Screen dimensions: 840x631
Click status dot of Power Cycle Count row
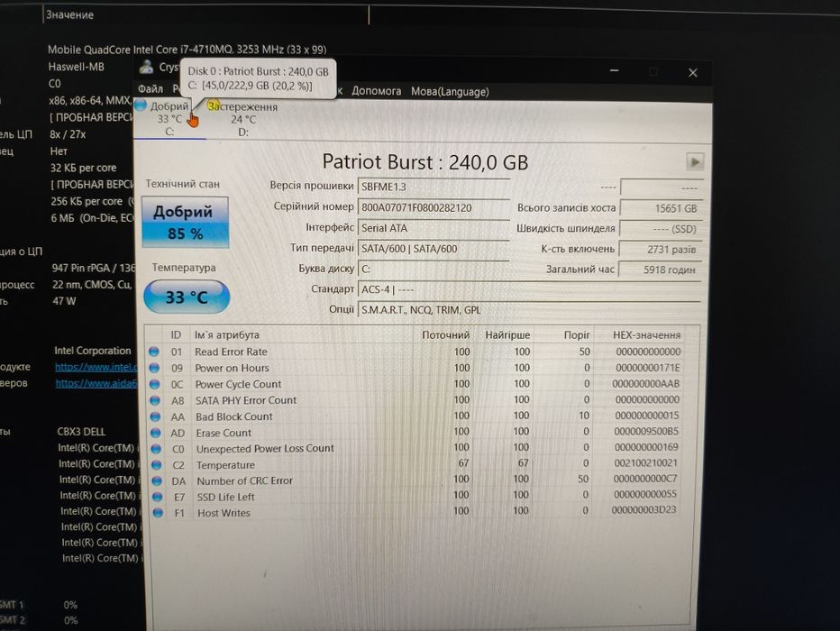[155, 384]
